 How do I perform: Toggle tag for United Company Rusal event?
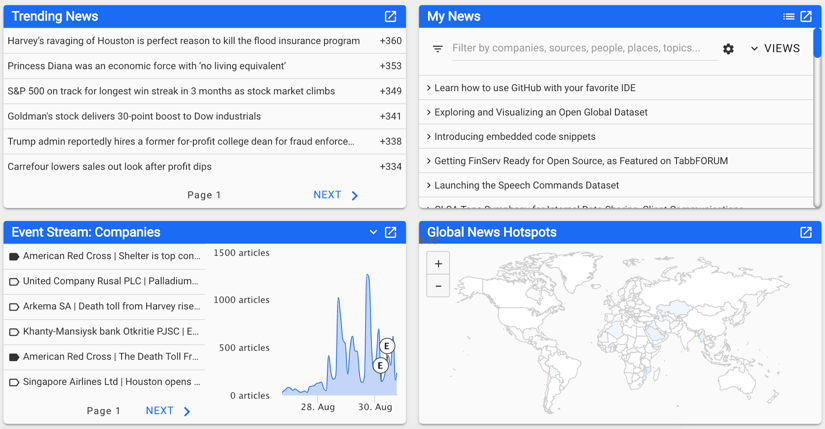(x=14, y=282)
